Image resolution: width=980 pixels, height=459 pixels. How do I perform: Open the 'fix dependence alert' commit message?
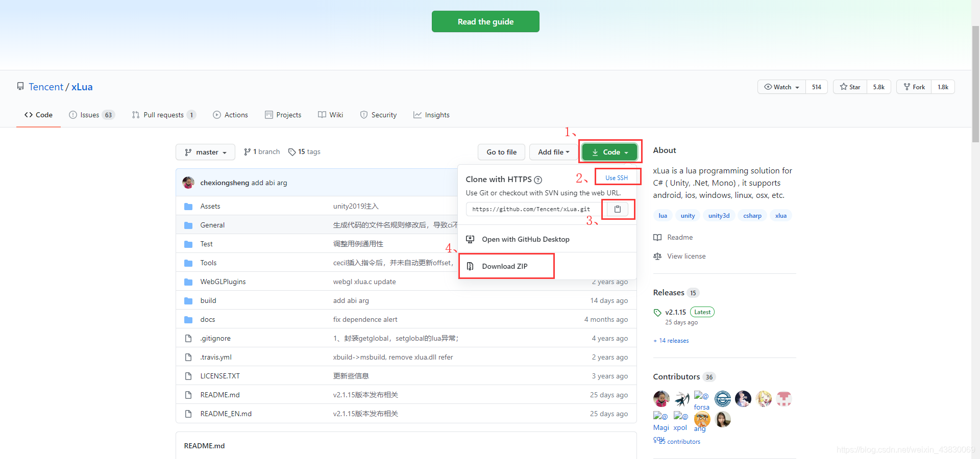[x=365, y=319]
